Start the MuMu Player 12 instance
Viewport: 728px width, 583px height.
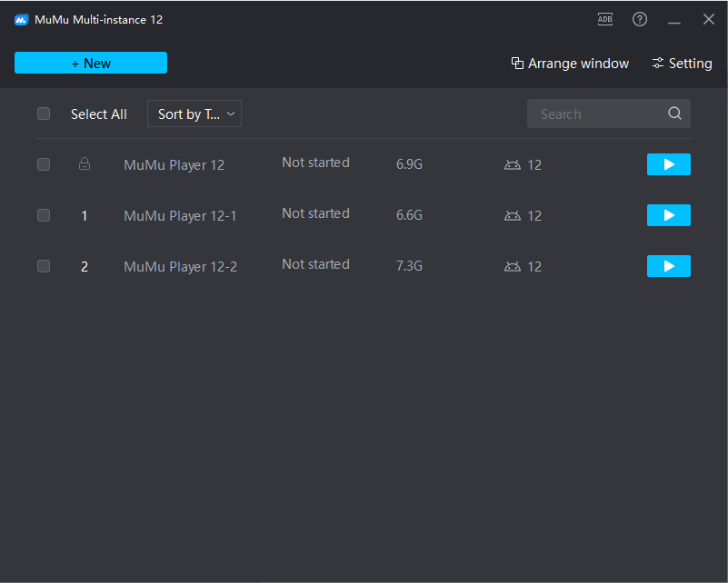pyautogui.click(x=669, y=164)
